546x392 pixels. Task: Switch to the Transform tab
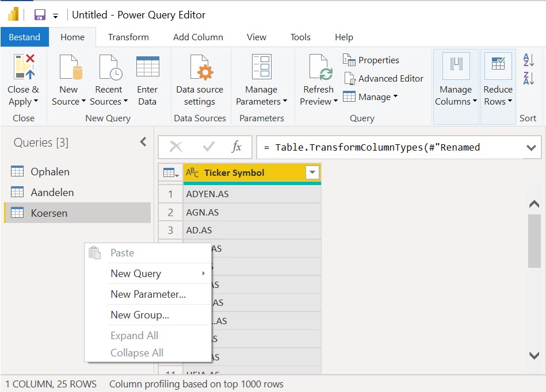[128, 37]
